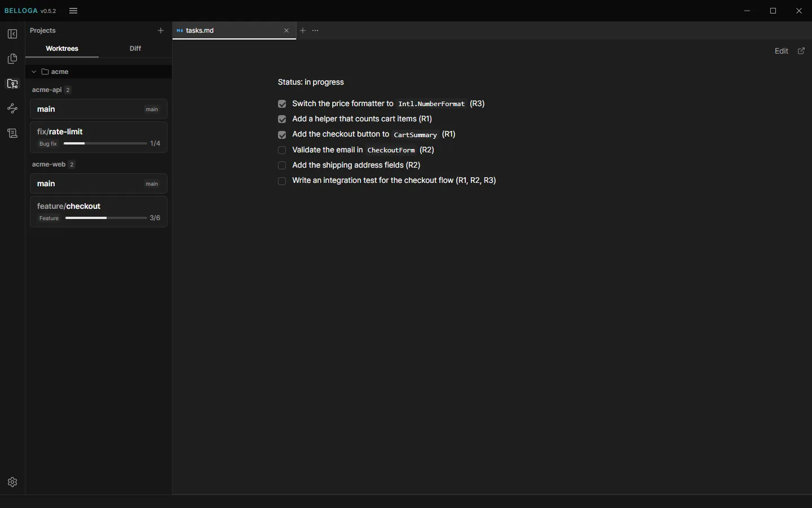The image size is (812, 508).
Task: Uncheck 'Switch the price formatter' task
Action: (x=282, y=104)
